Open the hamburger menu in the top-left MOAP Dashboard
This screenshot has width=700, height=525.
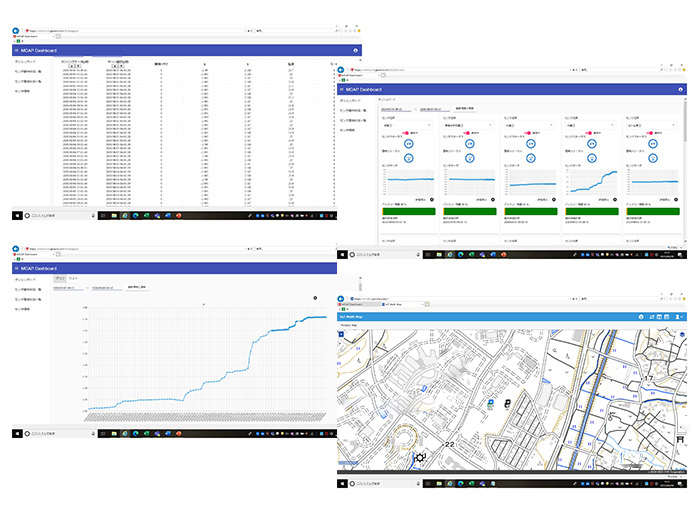pos(16,49)
